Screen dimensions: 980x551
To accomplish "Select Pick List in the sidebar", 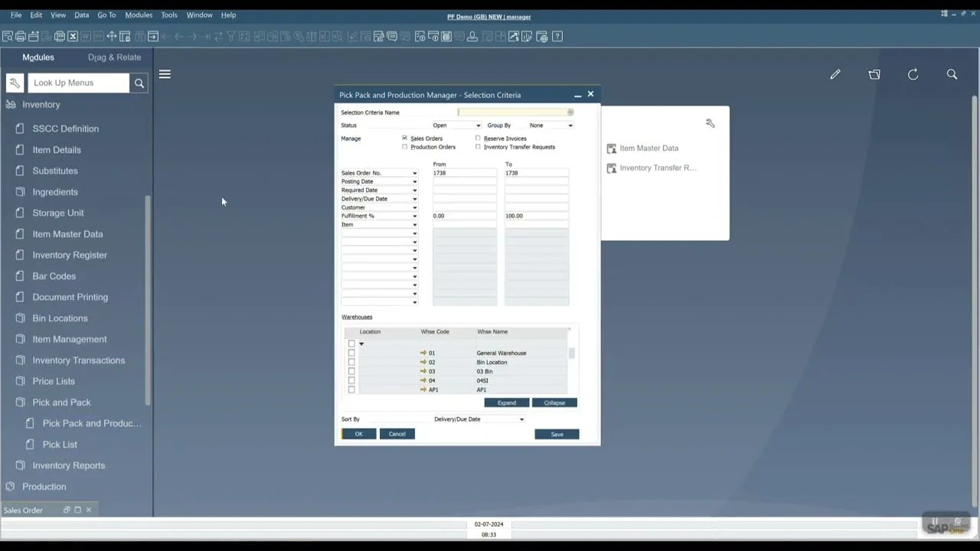I will [x=60, y=445].
